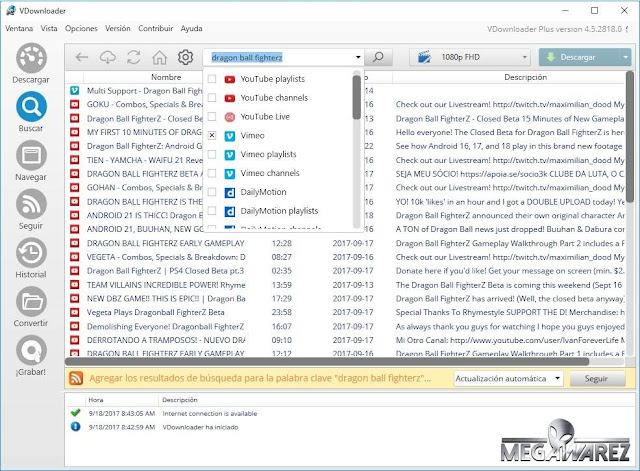
Task: Click the dragon ball fighterz search field
Action: pyautogui.click(x=279, y=58)
